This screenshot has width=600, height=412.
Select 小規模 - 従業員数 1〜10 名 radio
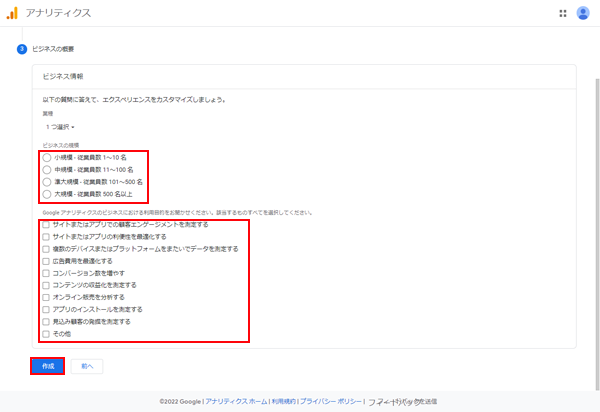[x=47, y=158]
